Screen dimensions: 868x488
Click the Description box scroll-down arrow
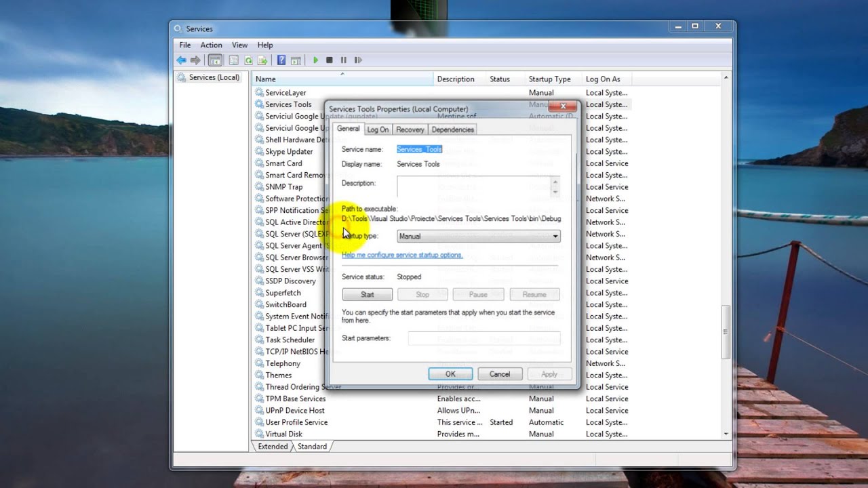coord(555,192)
